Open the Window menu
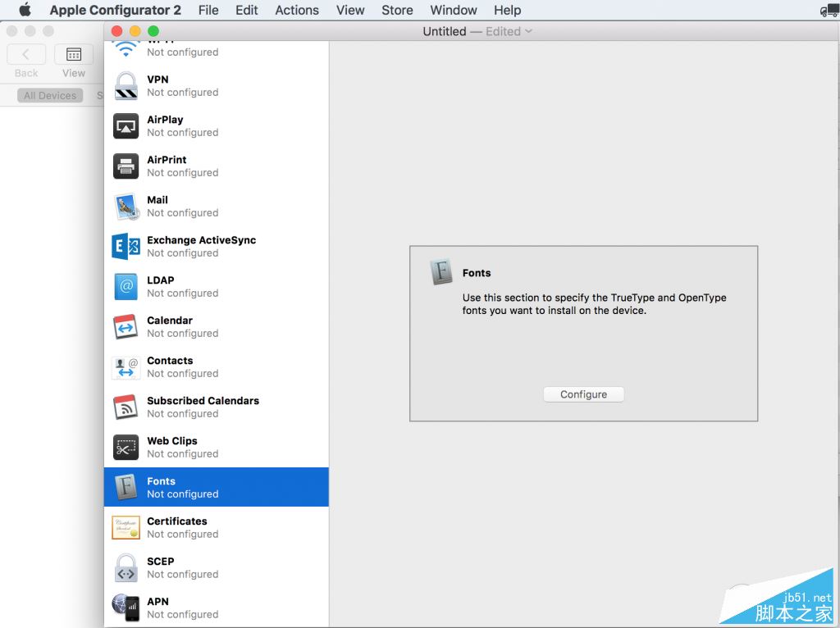The width and height of the screenshot is (840, 628). tap(453, 10)
